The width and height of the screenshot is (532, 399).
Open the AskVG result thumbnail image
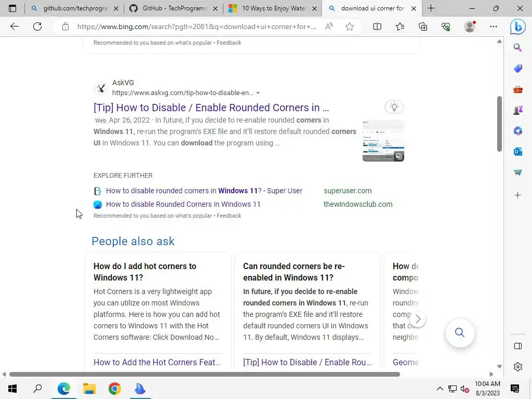pos(383,141)
